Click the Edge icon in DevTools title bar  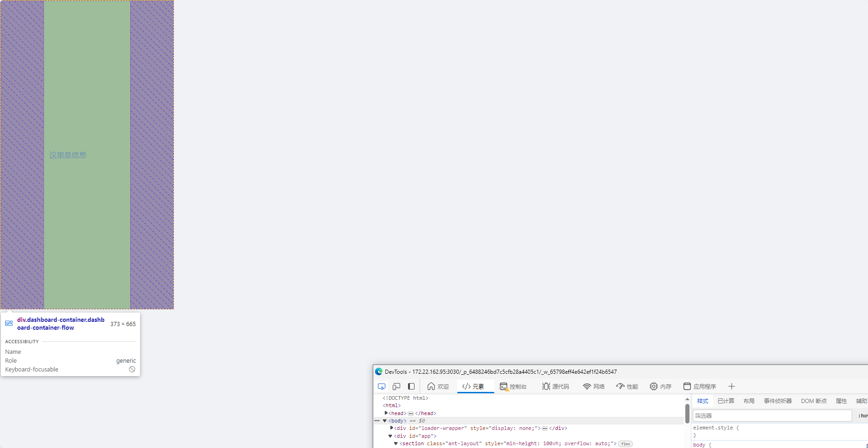click(x=379, y=371)
